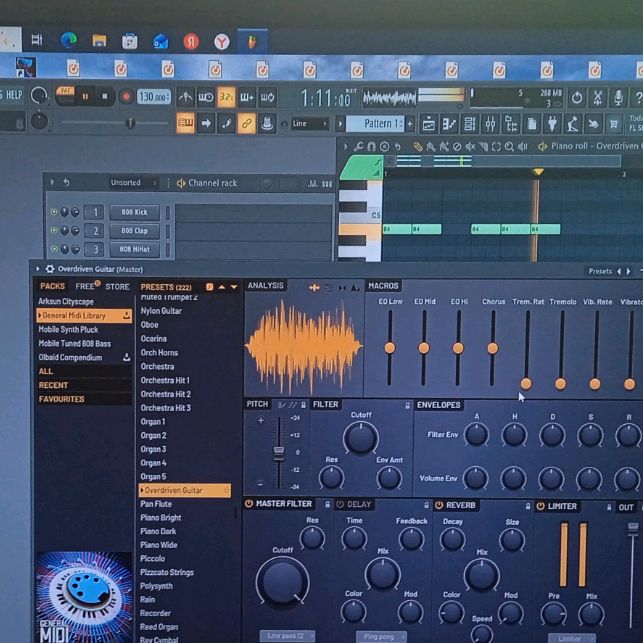Open the Overdriven Guitar plugin gear settings
This screenshot has height=643, width=643.
(x=50, y=269)
